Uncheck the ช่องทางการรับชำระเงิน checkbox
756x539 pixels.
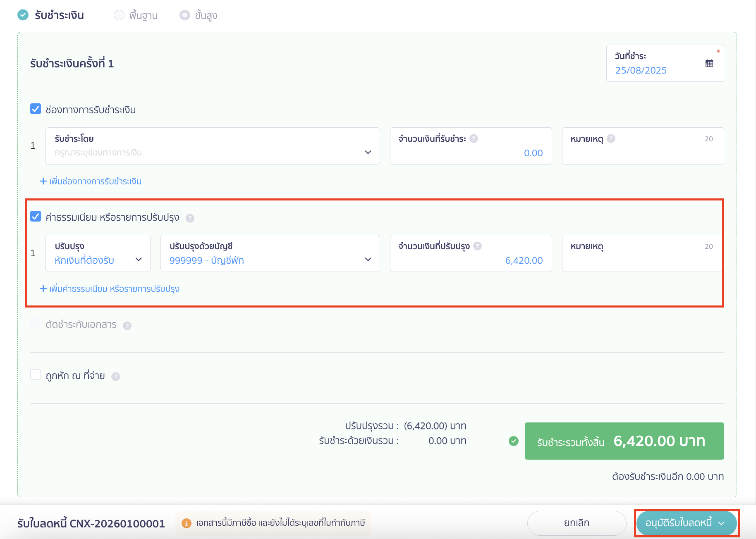[x=36, y=109]
